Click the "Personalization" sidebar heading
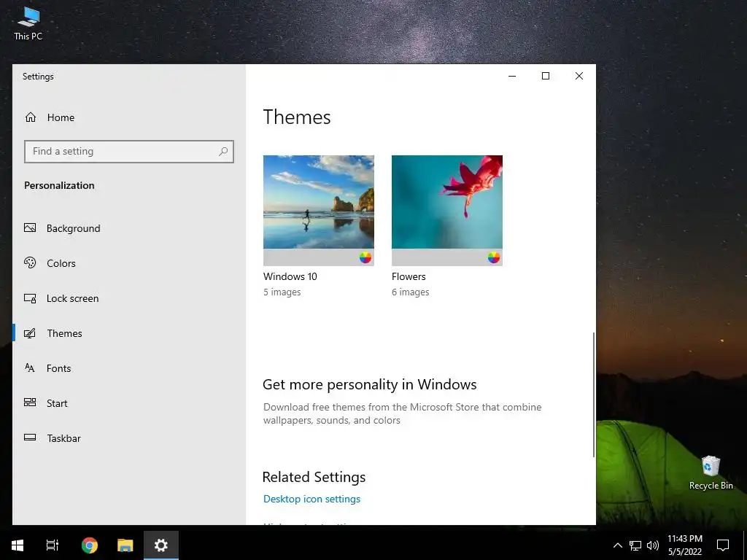Screen dimensions: 747x560 pos(59,185)
